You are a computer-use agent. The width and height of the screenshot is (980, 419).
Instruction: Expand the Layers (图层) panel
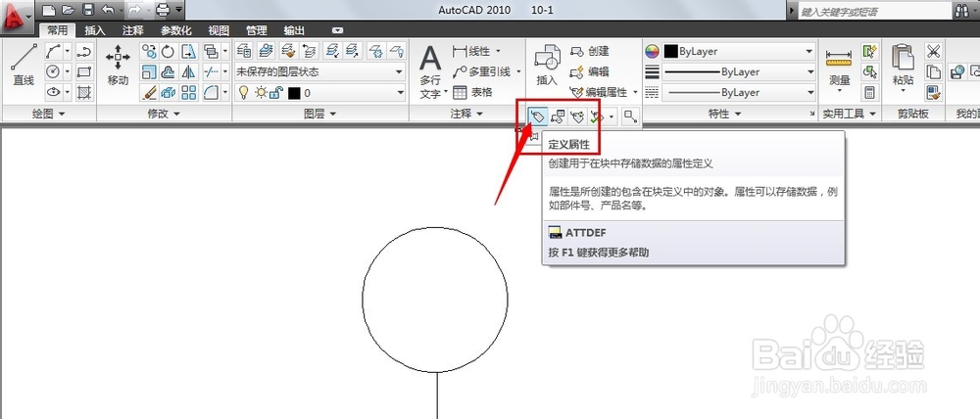[320, 114]
